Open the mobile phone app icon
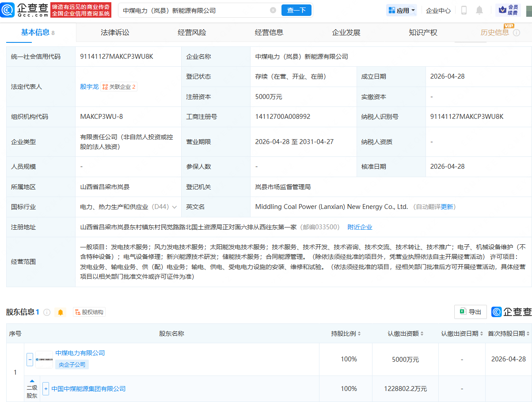 (464, 10)
